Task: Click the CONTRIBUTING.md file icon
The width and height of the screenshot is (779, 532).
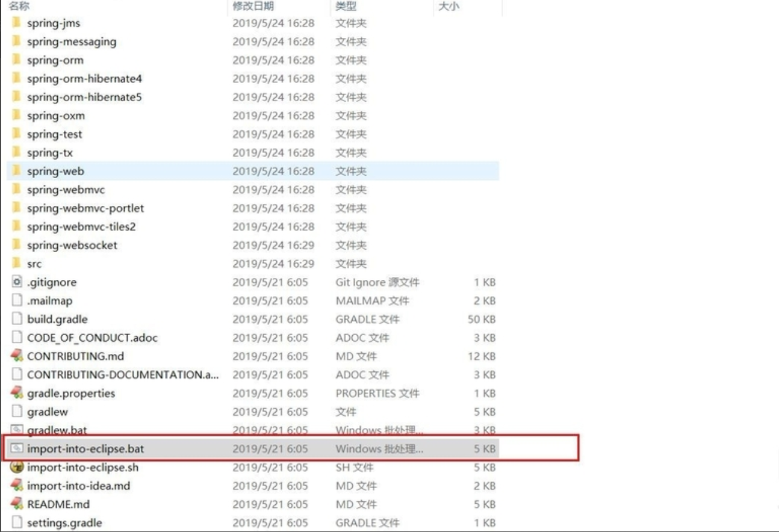Action: click(17, 356)
